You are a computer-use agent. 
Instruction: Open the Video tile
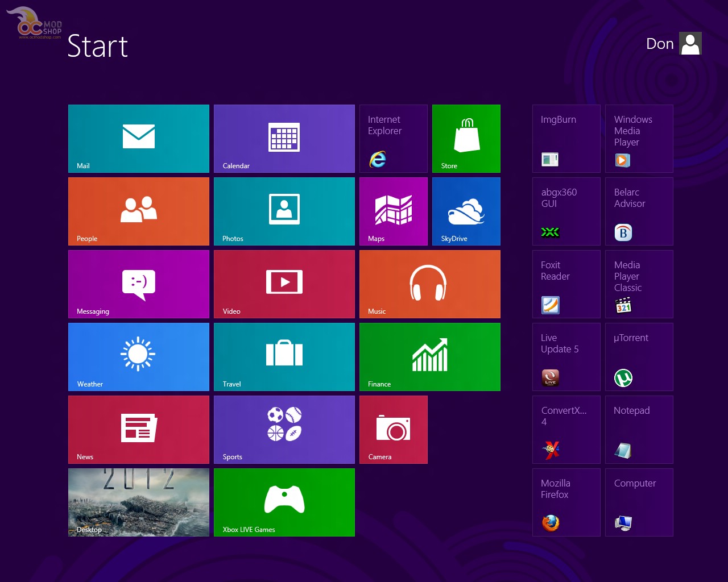click(x=284, y=284)
